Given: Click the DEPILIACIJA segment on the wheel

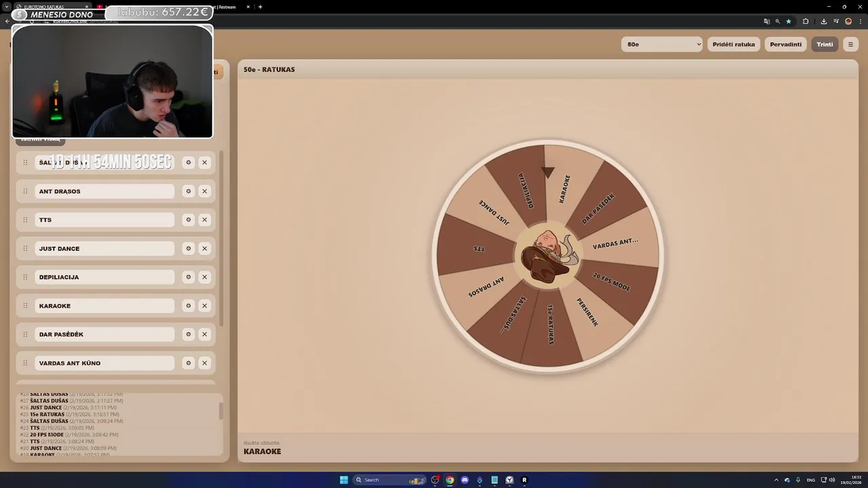Looking at the screenshot, I should (526, 190).
